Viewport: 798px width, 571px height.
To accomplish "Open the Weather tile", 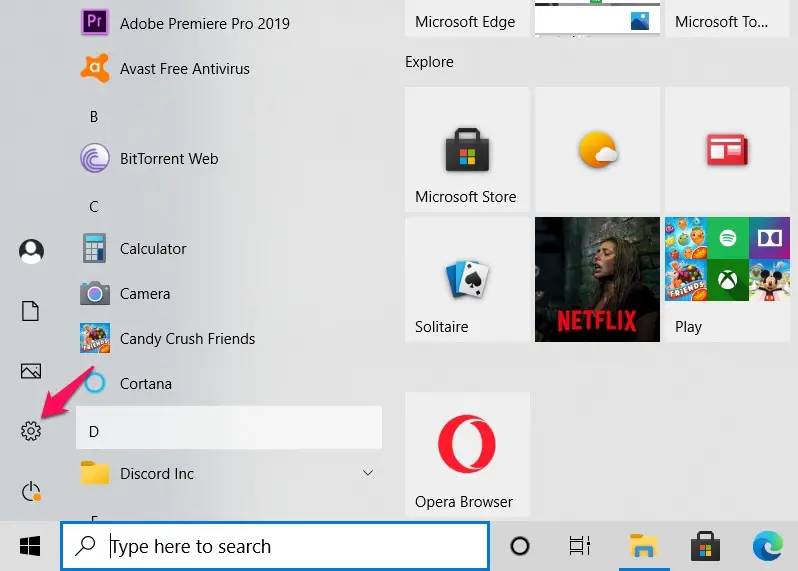I will [597, 149].
